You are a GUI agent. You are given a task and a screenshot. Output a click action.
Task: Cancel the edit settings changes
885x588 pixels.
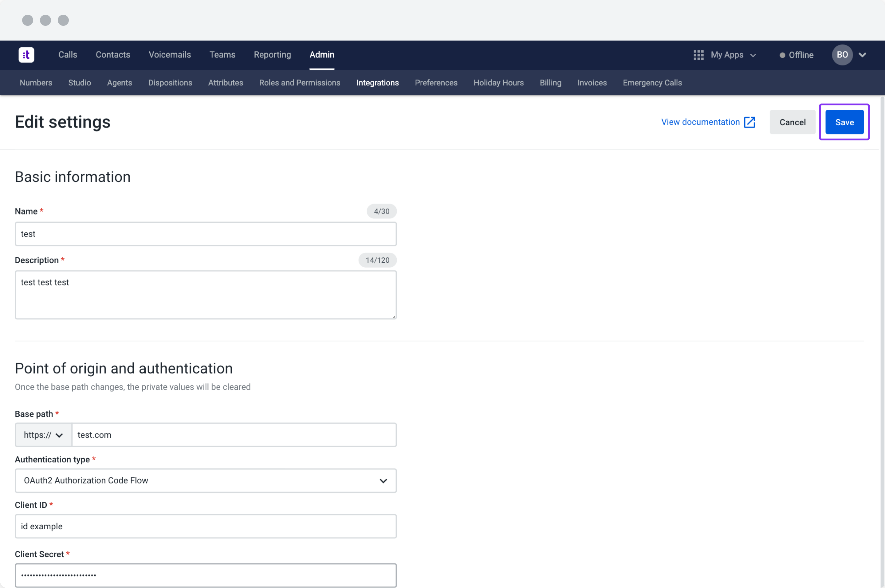[x=793, y=122]
